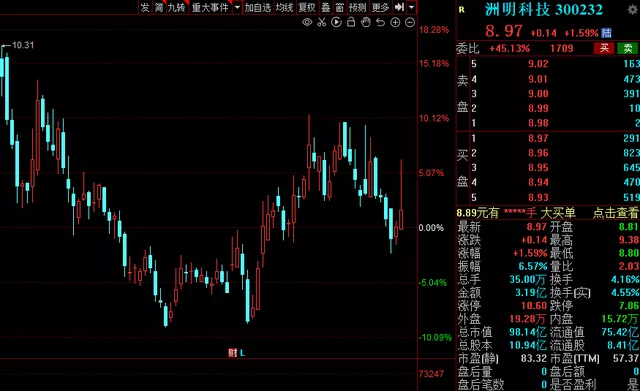Toggle the chart lock icon
This screenshot has height=391, width=640.
351,22
